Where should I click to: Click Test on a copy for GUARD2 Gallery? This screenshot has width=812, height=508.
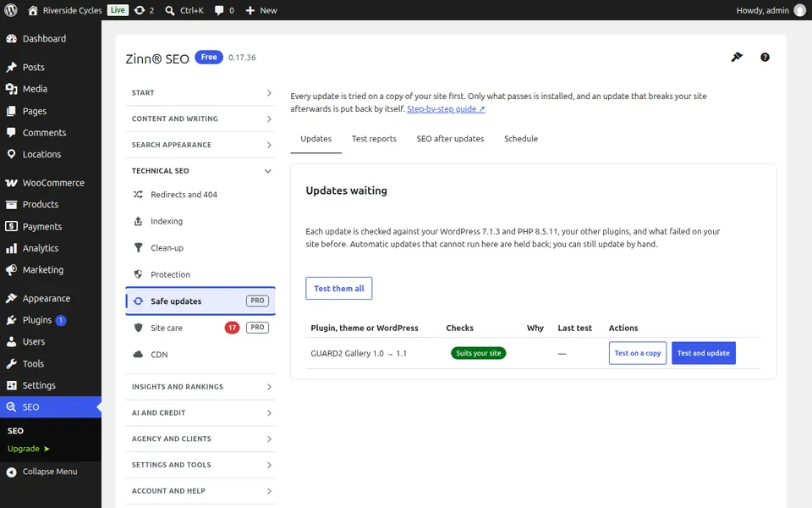coord(638,353)
